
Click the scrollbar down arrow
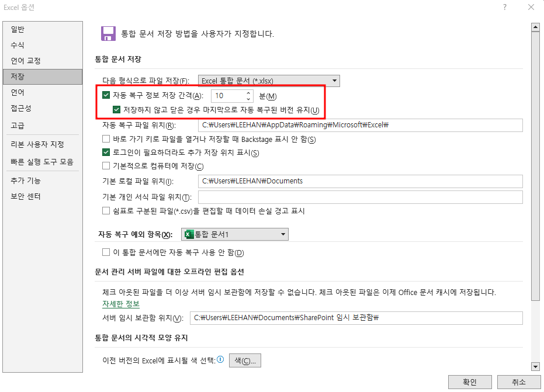[x=535, y=366]
